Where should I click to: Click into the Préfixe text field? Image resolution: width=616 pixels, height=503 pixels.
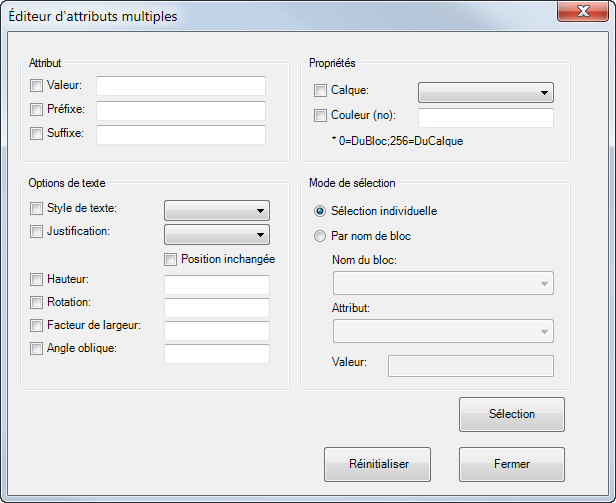click(x=181, y=111)
